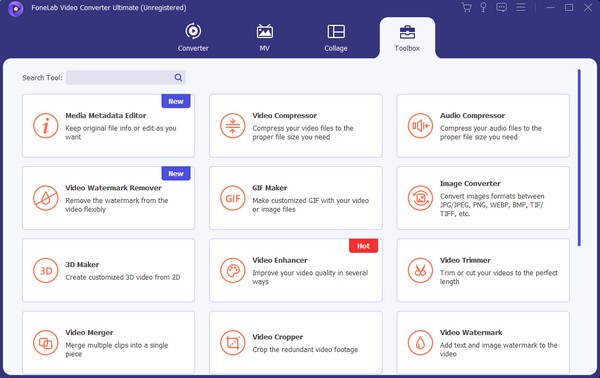Click the 'Video Cropper' title text
600x378 pixels.
tap(277, 337)
